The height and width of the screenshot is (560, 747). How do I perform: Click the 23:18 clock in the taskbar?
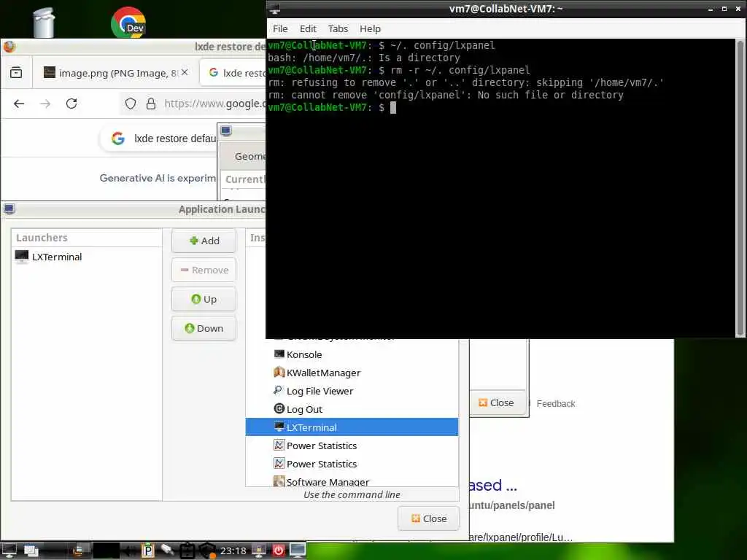coord(233,551)
